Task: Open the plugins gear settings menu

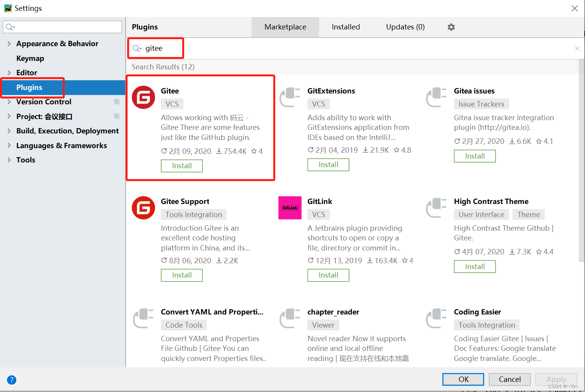Action: tap(451, 27)
